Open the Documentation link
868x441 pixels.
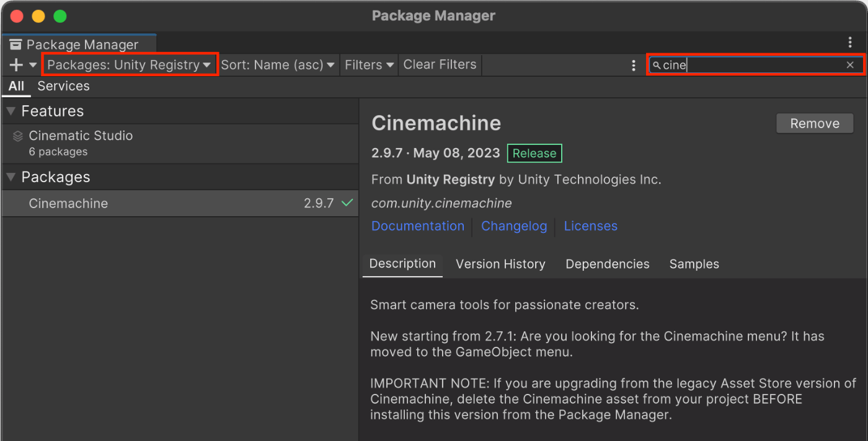418,226
